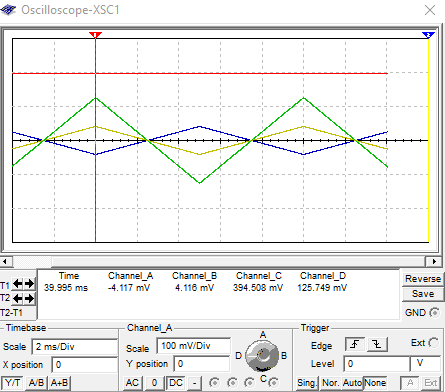Select Auto trigger mode
This screenshot has width=445, height=392.
click(x=353, y=383)
